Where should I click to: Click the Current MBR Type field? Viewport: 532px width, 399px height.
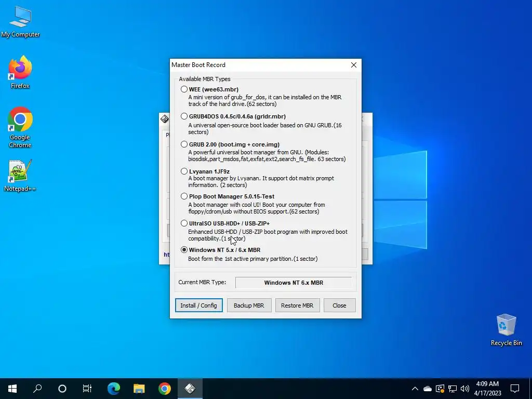tap(294, 283)
